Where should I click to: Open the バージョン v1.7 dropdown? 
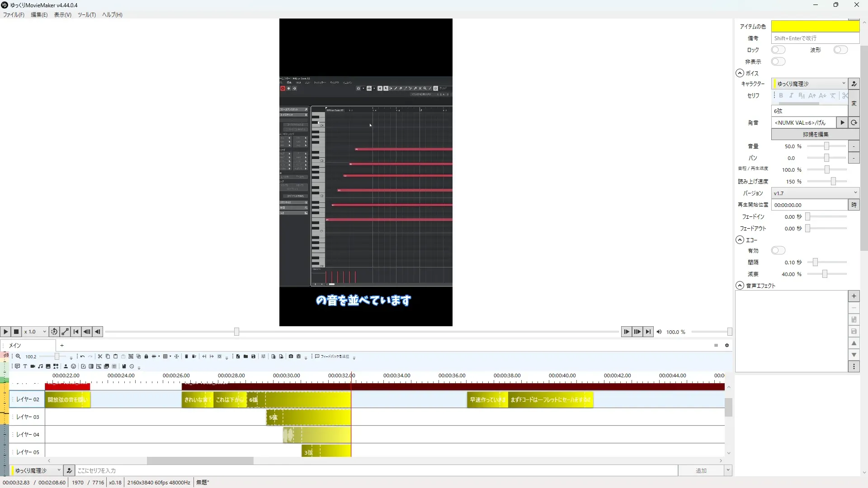[x=815, y=193]
